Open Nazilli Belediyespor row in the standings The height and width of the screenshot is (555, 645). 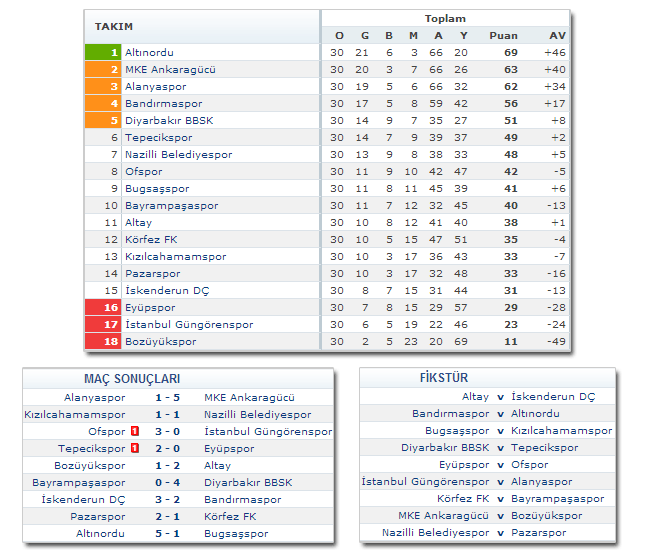(178, 154)
